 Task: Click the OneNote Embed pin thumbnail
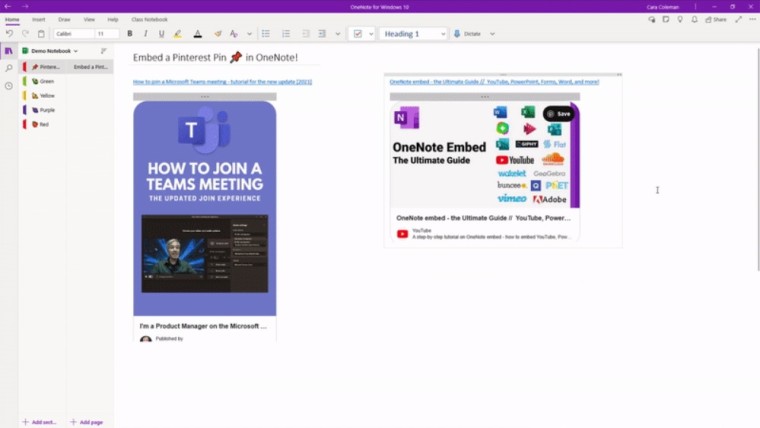485,155
